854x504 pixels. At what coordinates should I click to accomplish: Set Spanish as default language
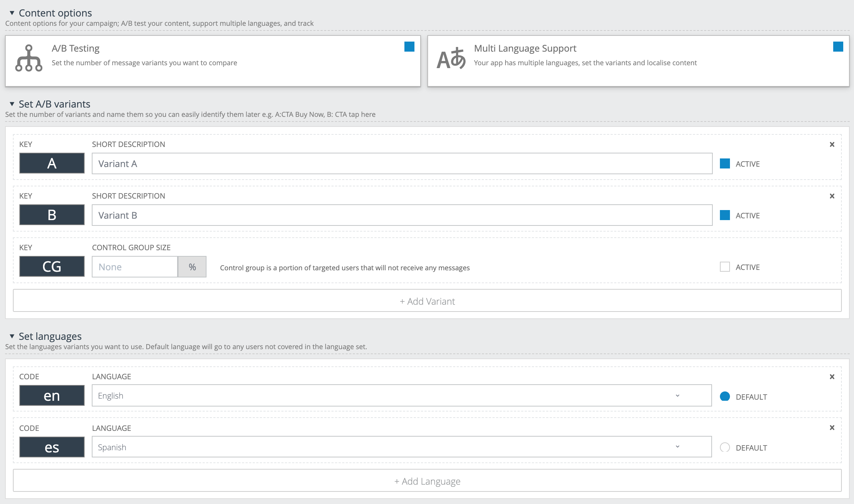(725, 447)
